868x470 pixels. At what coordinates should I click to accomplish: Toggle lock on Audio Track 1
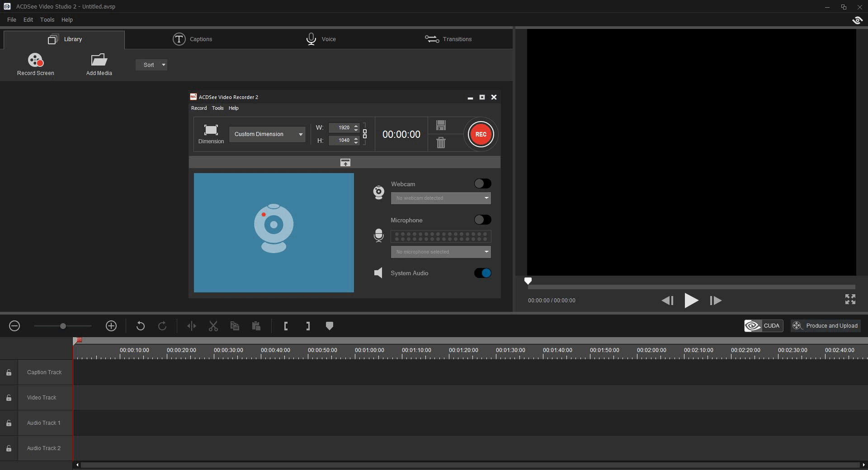point(9,423)
